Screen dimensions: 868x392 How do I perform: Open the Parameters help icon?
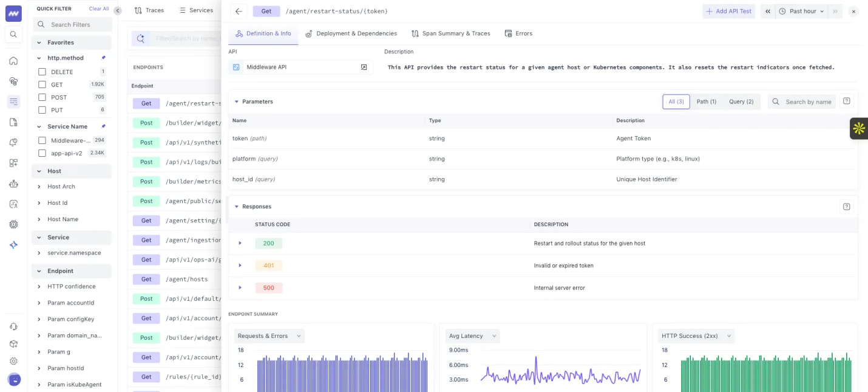pos(847,101)
